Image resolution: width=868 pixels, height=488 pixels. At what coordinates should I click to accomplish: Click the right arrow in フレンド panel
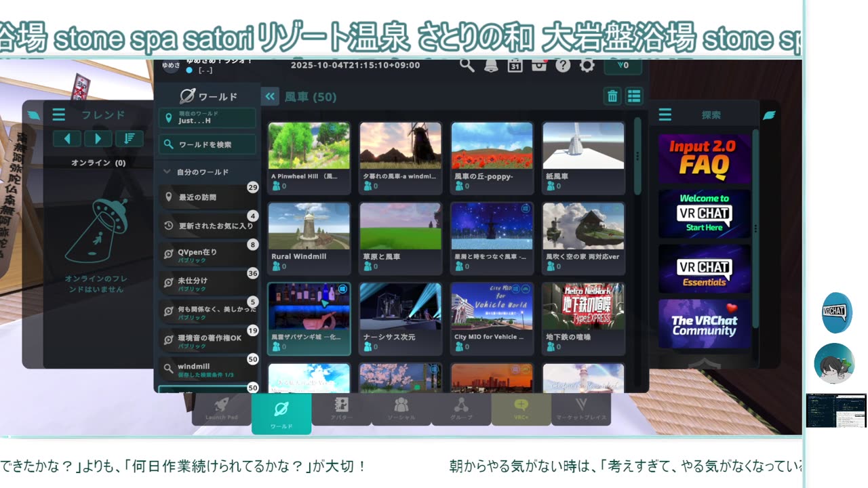point(98,139)
